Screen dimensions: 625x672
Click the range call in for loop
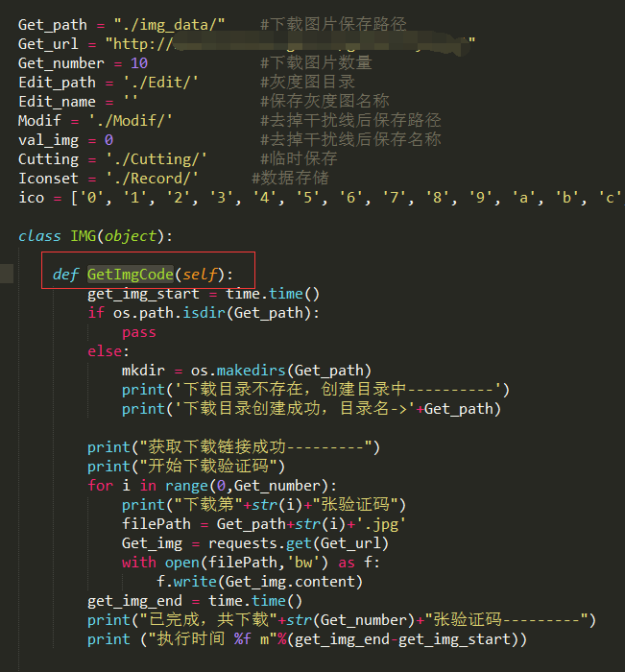click(x=186, y=486)
